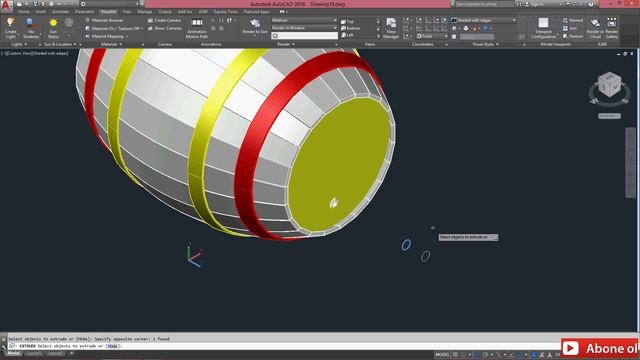Switch to the Output ribbon tab
The height and width of the screenshot is (360, 640).
tap(165, 12)
